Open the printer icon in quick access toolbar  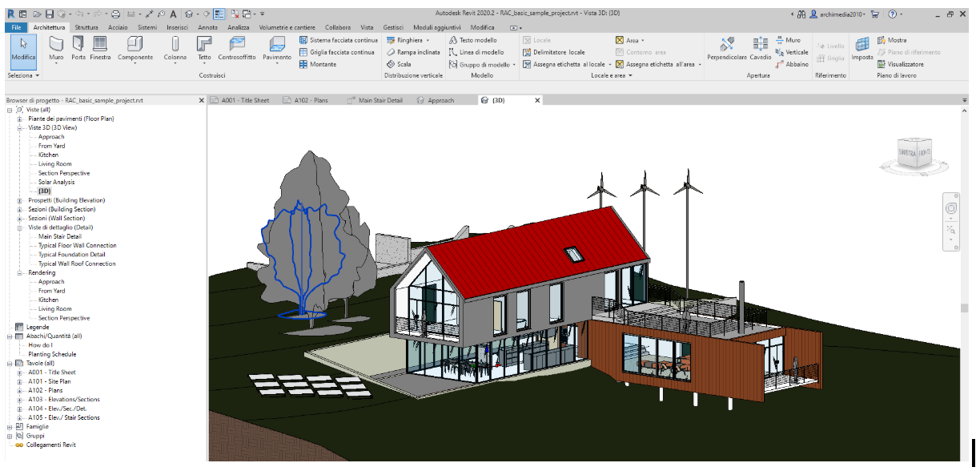pyautogui.click(x=115, y=14)
